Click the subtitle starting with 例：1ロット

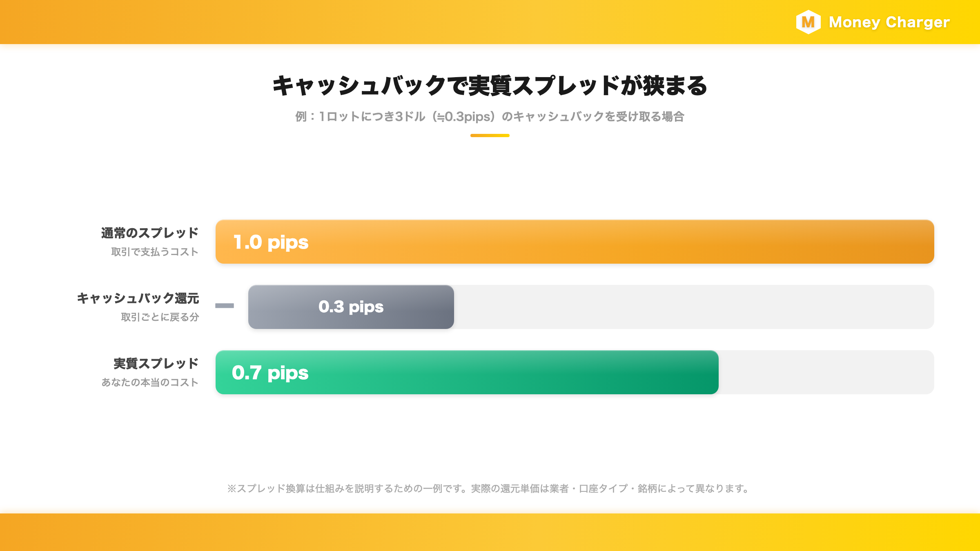490,117
